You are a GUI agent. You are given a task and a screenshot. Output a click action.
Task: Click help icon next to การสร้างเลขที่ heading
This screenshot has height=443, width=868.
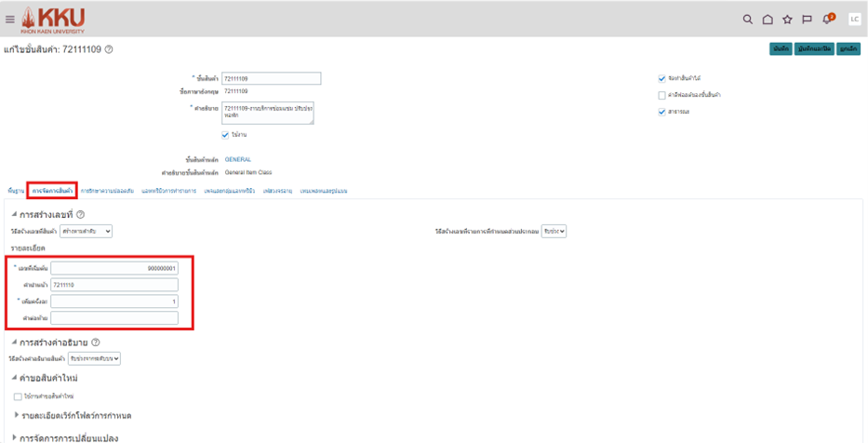tap(80, 214)
